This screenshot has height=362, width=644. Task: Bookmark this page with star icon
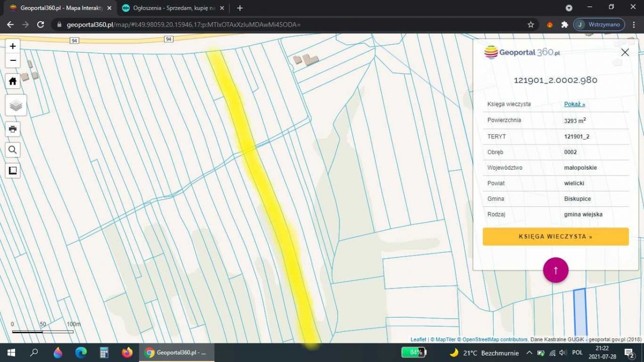point(531,25)
